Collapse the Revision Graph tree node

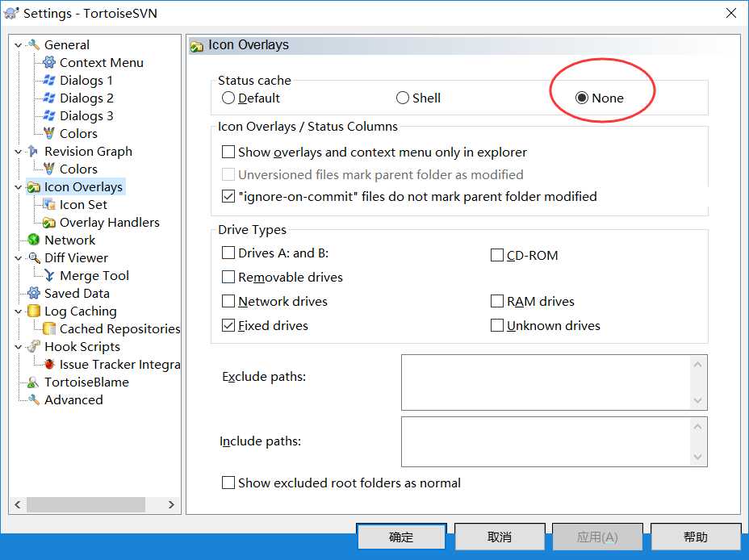point(18,152)
